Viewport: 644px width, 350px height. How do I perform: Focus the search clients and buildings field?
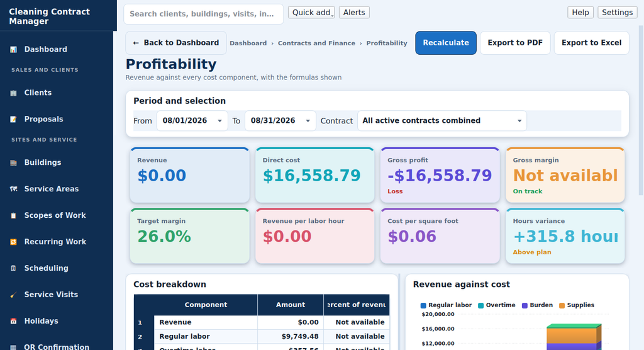pos(203,14)
